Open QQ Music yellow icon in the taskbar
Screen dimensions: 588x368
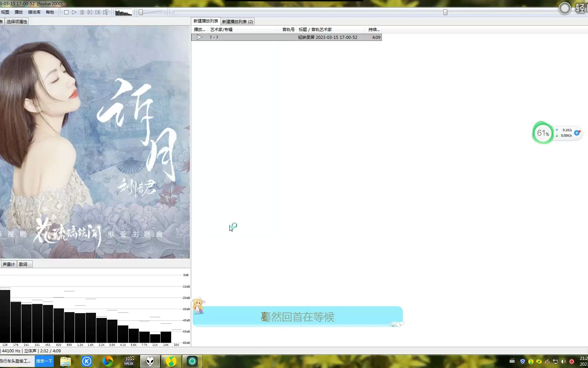tap(171, 361)
